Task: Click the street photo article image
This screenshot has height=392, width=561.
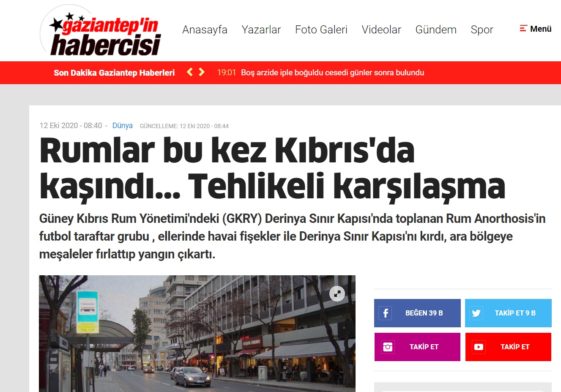Action: point(197,334)
